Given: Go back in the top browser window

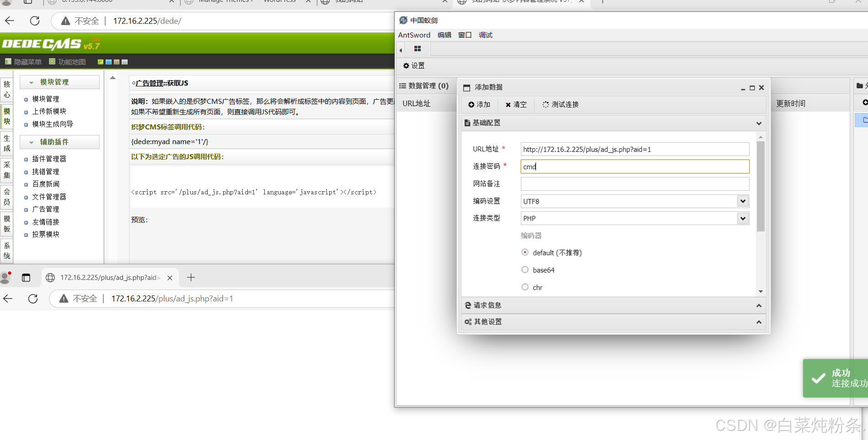Looking at the screenshot, I should pos(10,21).
